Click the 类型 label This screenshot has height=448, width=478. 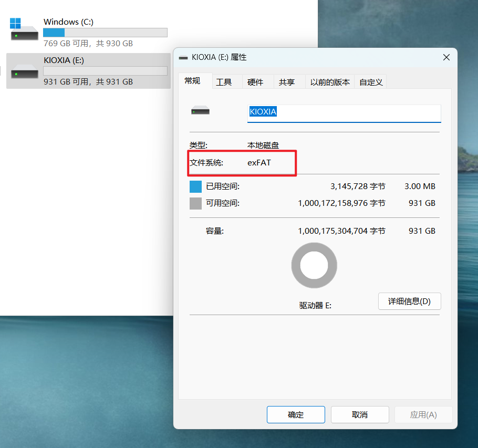point(199,145)
